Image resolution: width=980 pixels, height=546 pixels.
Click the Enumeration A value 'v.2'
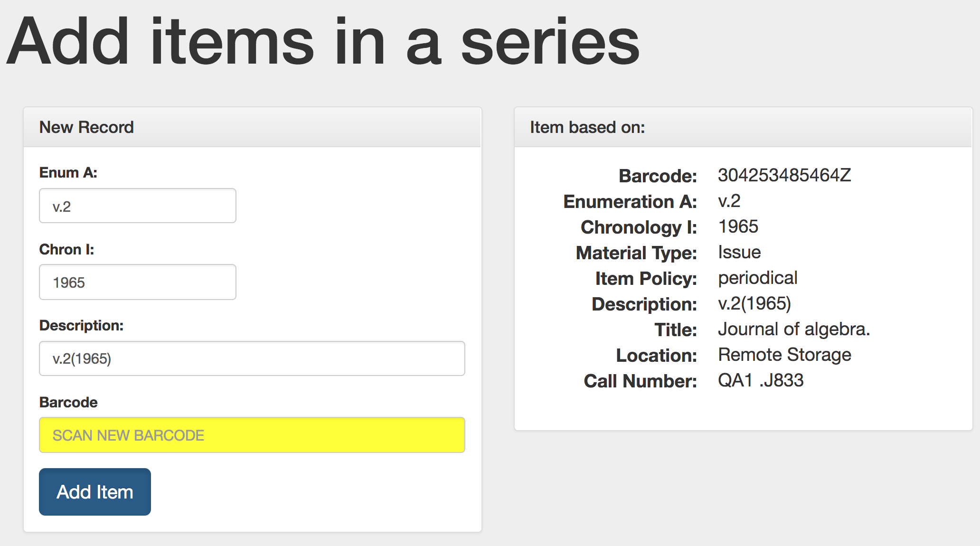point(729,201)
